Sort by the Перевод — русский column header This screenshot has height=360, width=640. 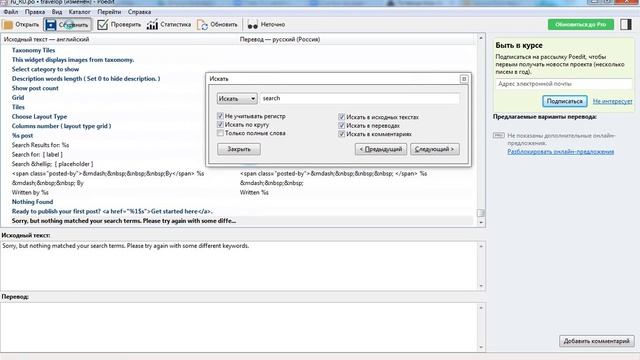356,39
